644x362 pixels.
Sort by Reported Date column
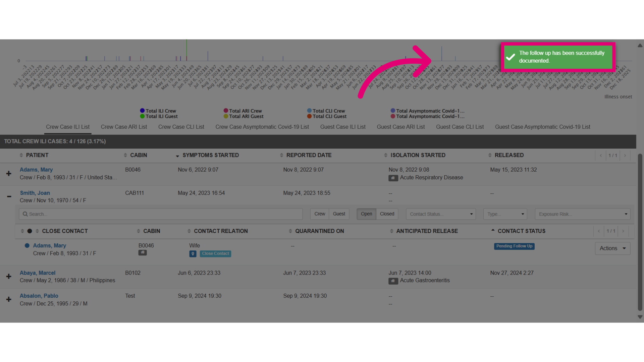306,156
